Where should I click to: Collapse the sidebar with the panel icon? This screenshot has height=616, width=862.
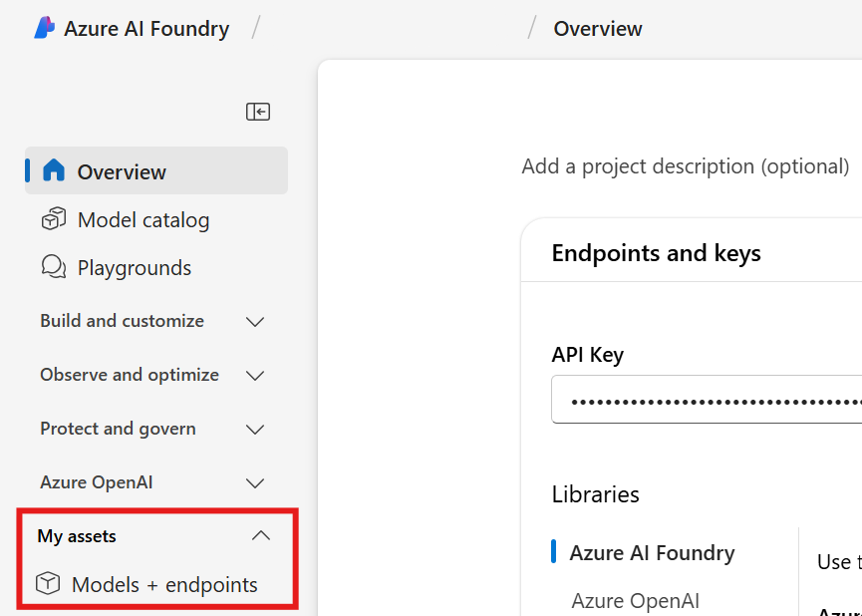(x=258, y=112)
